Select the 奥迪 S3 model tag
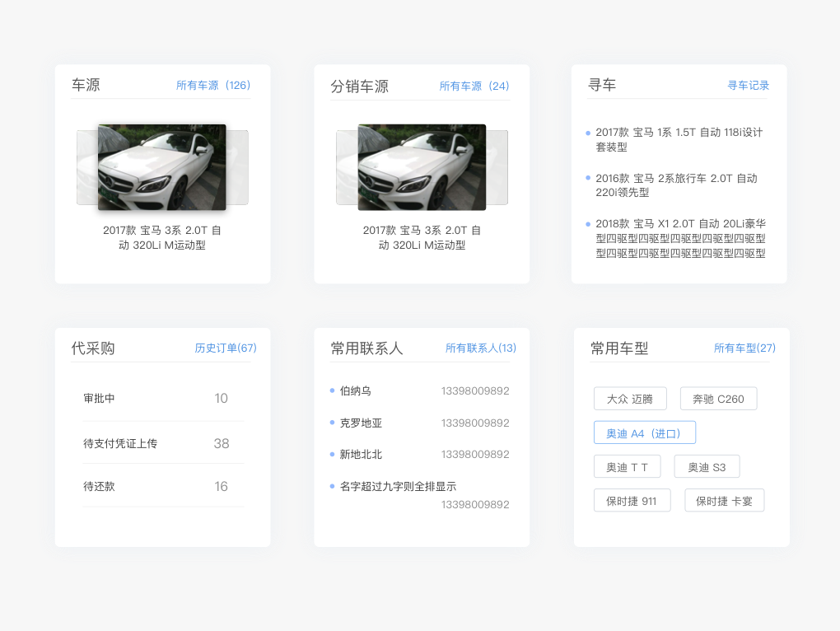 pyautogui.click(x=707, y=466)
